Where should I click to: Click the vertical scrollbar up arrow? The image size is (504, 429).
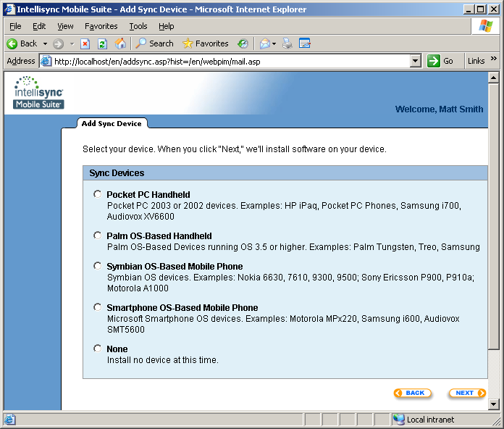(x=493, y=78)
